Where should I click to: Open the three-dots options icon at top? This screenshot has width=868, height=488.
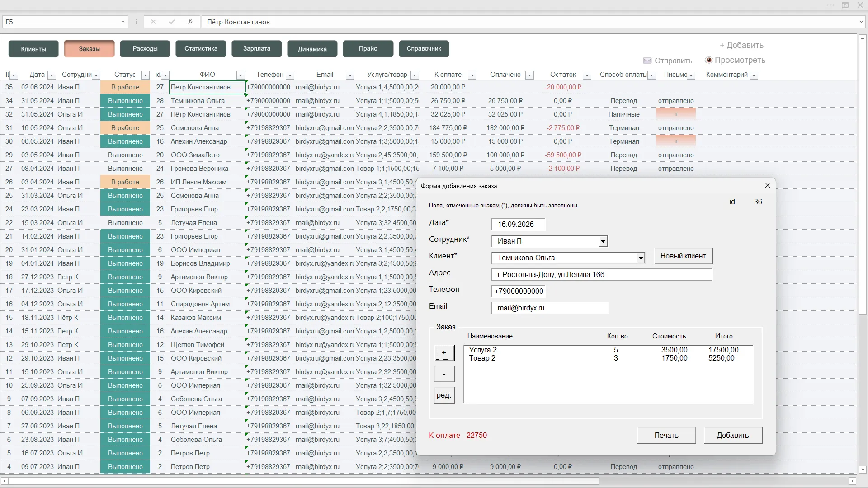tap(830, 5)
